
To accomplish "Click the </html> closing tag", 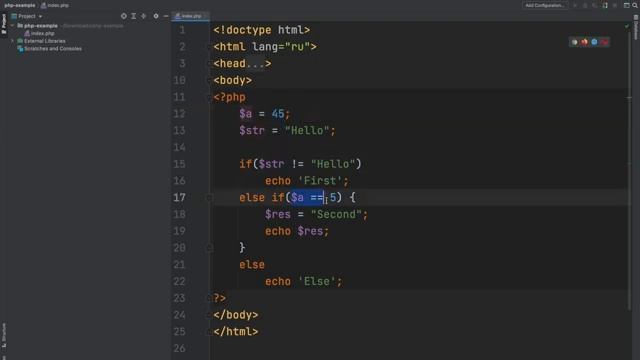I will click(x=236, y=332).
